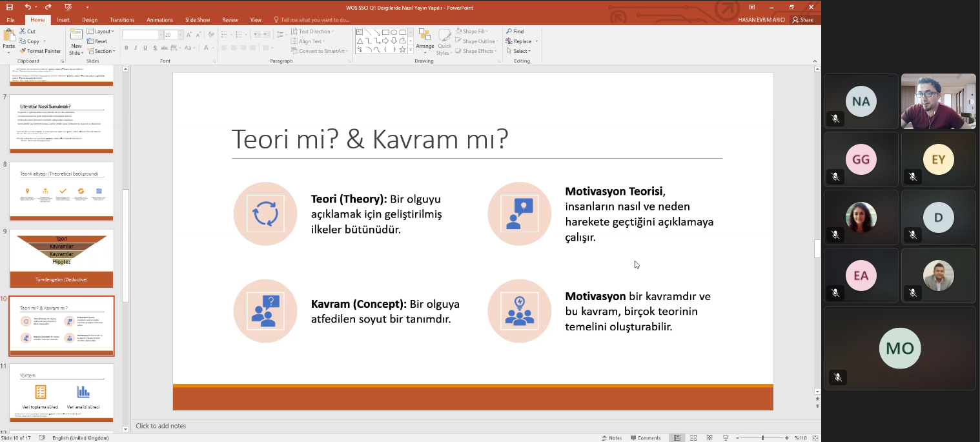Toggle italic formatting

click(x=135, y=48)
